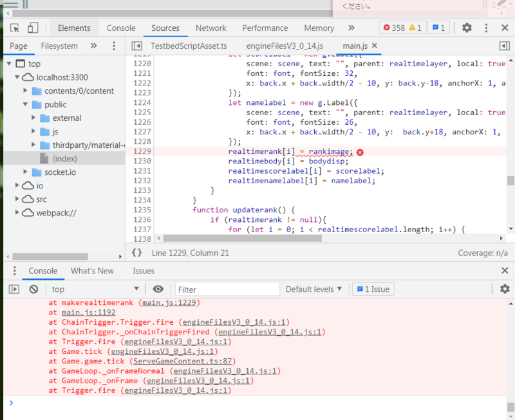Open the DevTools settings gear
515x420 pixels.
pyautogui.click(x=467, y=28)
